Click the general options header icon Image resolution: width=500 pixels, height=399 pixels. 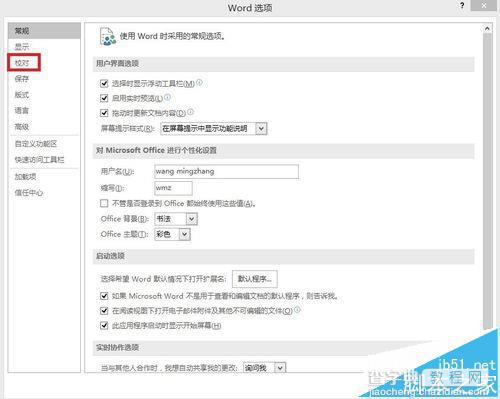point(107,36)
